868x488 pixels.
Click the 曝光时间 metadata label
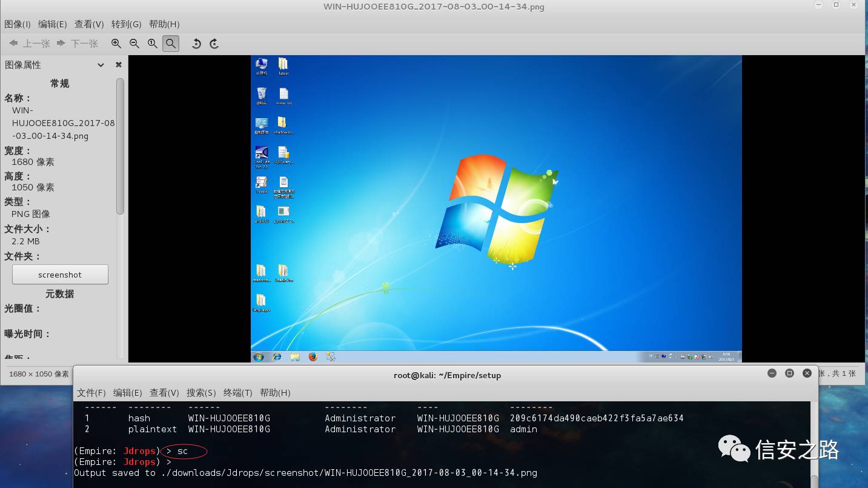click(27, 334)
